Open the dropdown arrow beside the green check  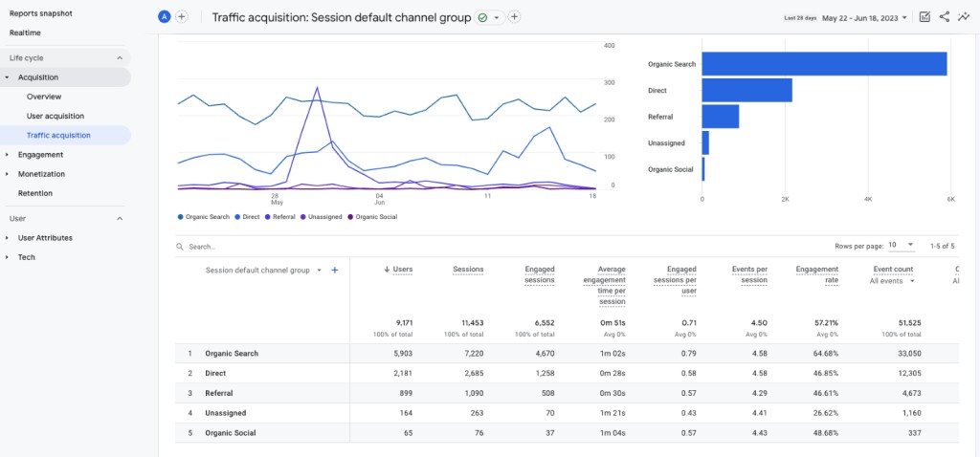[x=497, y=17]
